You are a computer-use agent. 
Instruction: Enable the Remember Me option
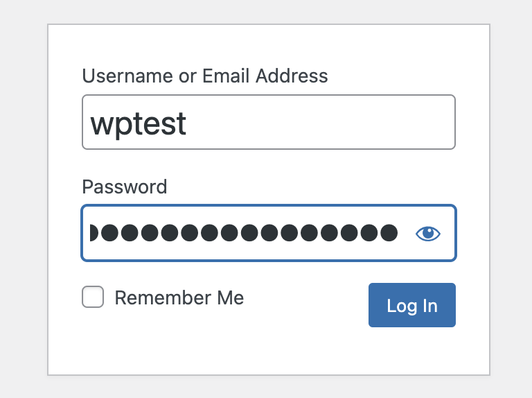click(x=93, y=297)
